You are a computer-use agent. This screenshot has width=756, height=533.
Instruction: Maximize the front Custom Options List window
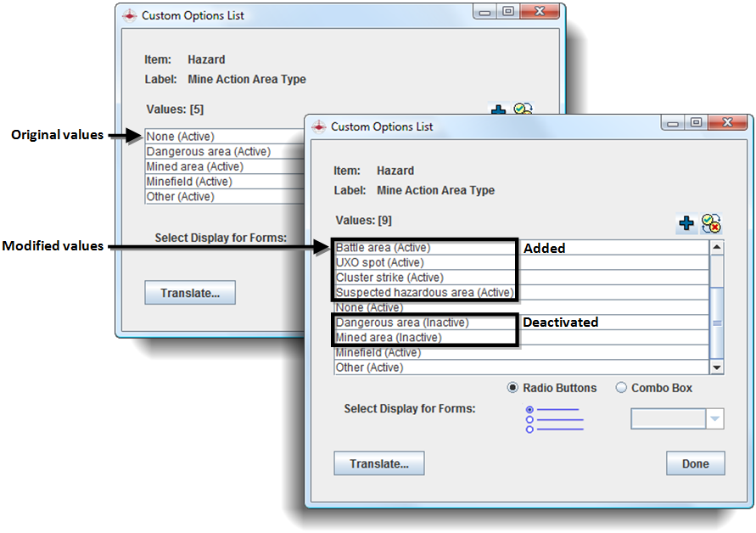(696, 123)
